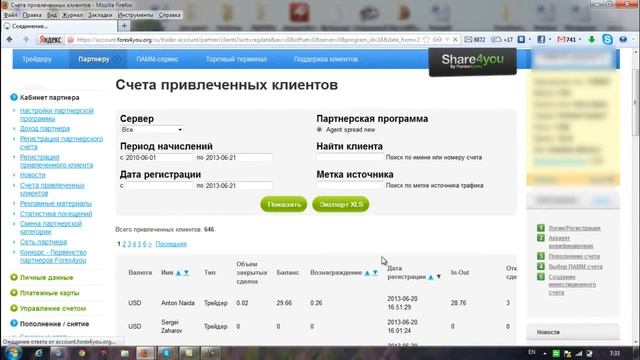Screen dimensions: 640x360
Task: Click the Экспорт XLS button
Action: coord(341,204)
